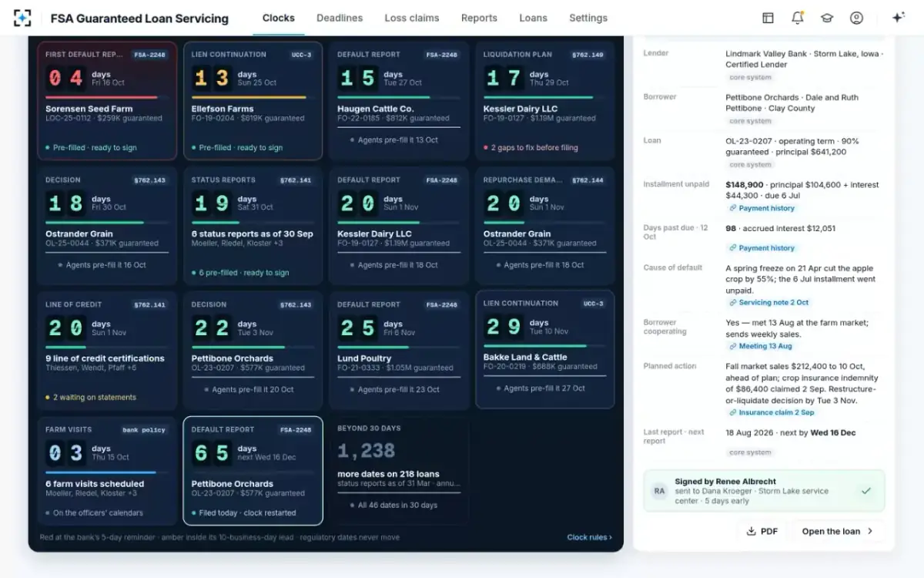Open the loan with arrow button
The height and width of the screenshot is (578, 924).
(838, 531)
